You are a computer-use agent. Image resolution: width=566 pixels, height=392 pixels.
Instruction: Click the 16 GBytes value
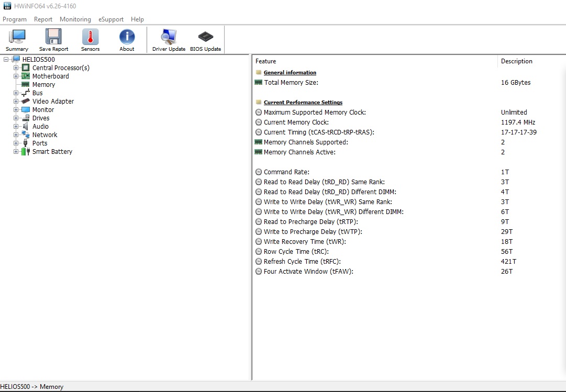click(515, 82)
